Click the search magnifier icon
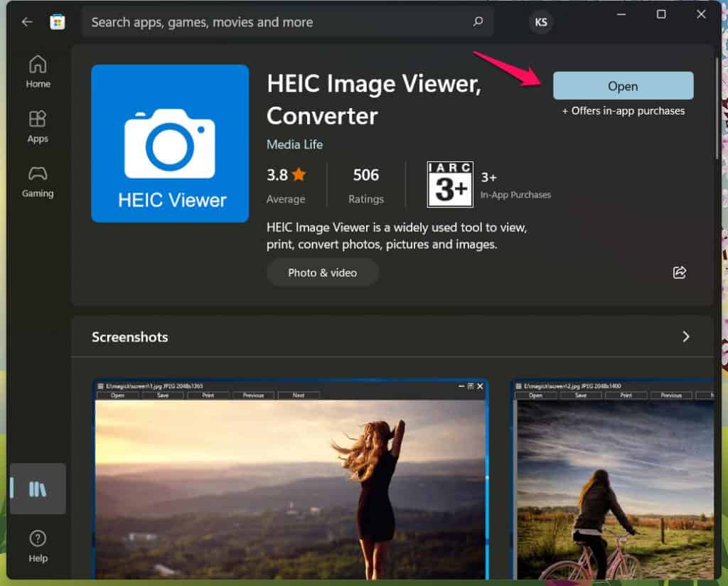 click(x=478, y=22)
